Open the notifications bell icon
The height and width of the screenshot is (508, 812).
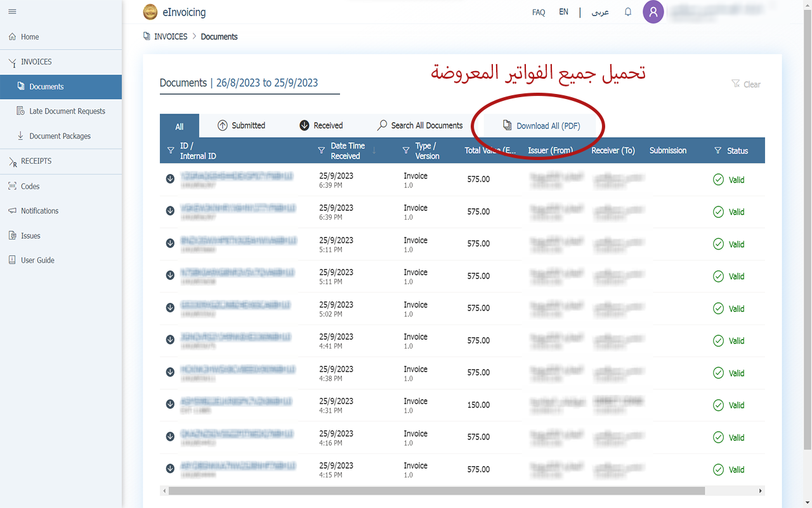click(628, 11)
